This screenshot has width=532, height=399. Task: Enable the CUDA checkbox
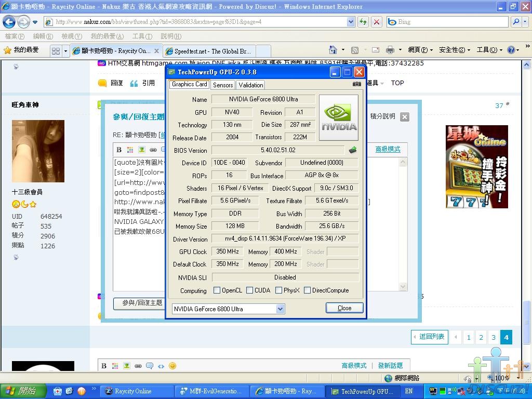tap(249, 290)
